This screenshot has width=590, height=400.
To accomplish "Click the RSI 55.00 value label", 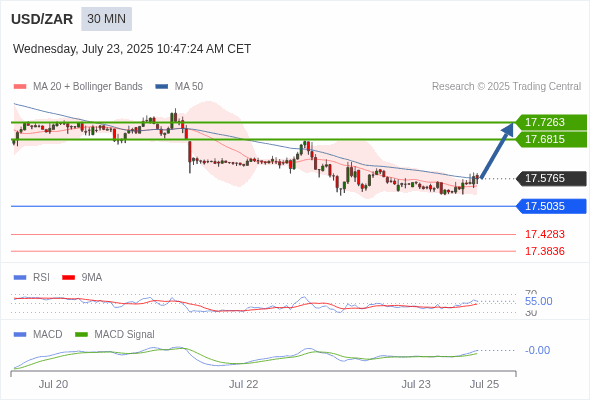I will point(538,301).
